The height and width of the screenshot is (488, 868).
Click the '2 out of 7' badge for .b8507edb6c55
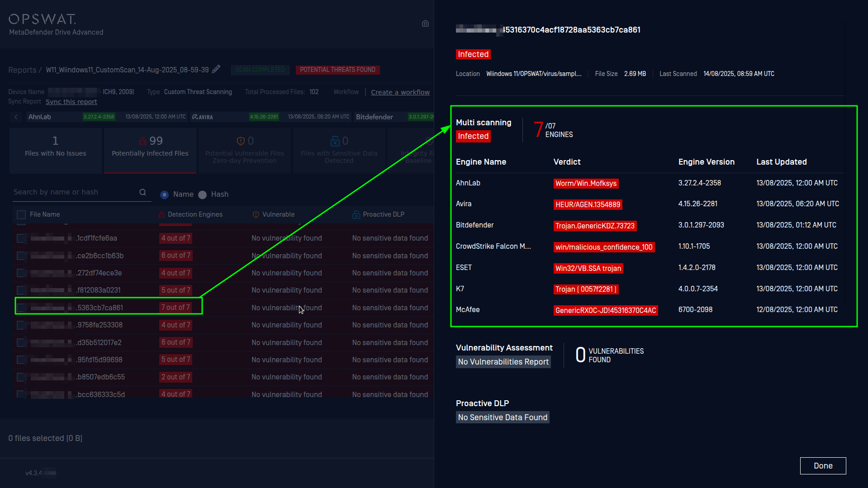[176, 377]
